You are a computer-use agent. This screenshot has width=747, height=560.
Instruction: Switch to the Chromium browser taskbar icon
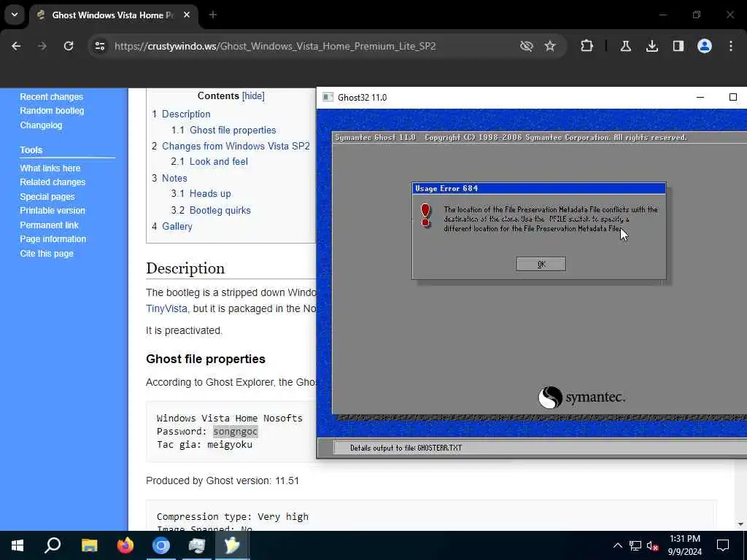pyautogui.click(x=161, y=545)
